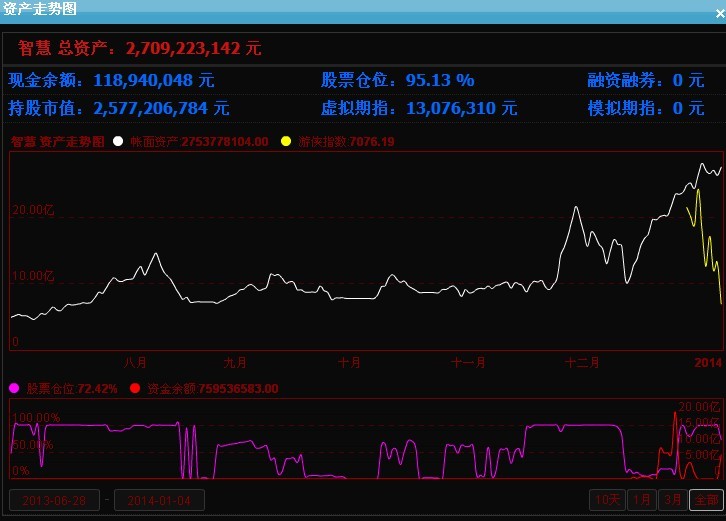Close the 资产走势图 window

pos(717,10)
